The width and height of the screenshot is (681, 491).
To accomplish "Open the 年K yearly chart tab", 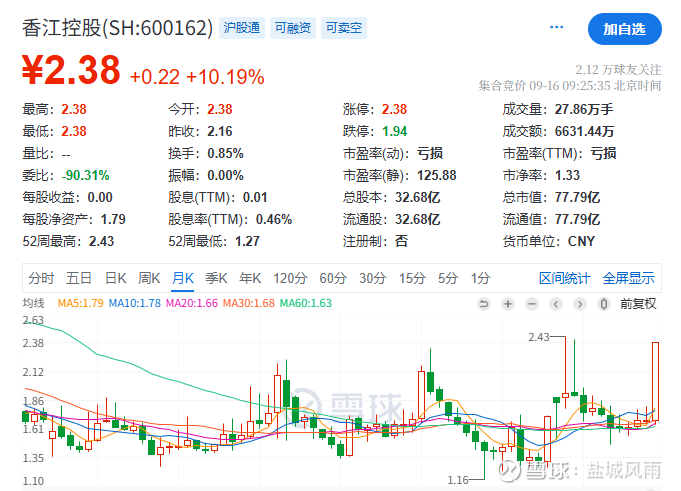I will click(250, 278).
